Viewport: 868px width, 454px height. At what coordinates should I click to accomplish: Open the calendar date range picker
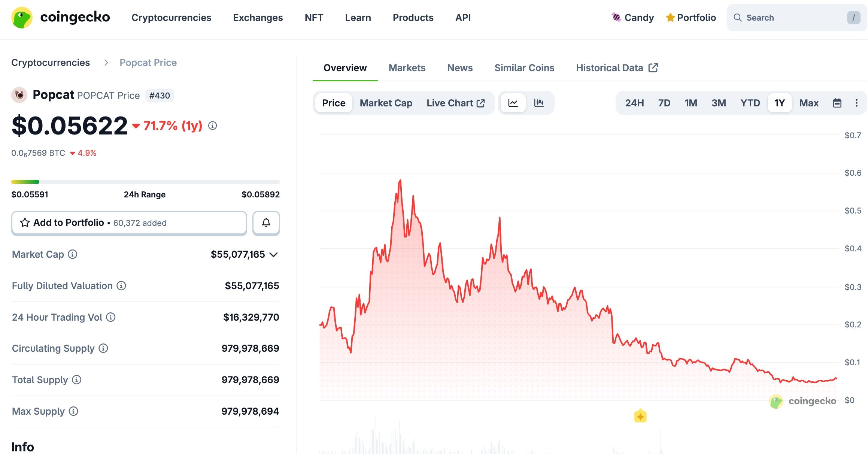(837, 103)
